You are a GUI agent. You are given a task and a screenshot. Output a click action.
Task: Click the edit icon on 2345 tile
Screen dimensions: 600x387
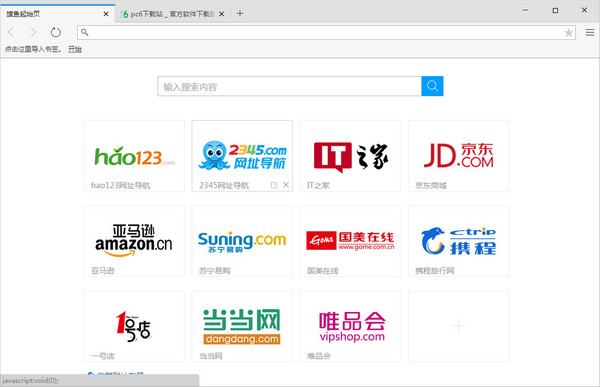274,185
